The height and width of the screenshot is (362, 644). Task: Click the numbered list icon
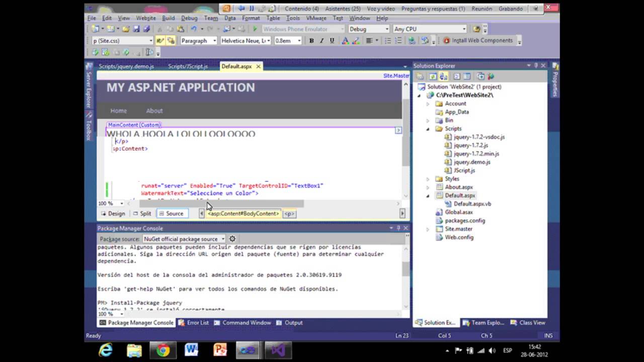point(398,41)
